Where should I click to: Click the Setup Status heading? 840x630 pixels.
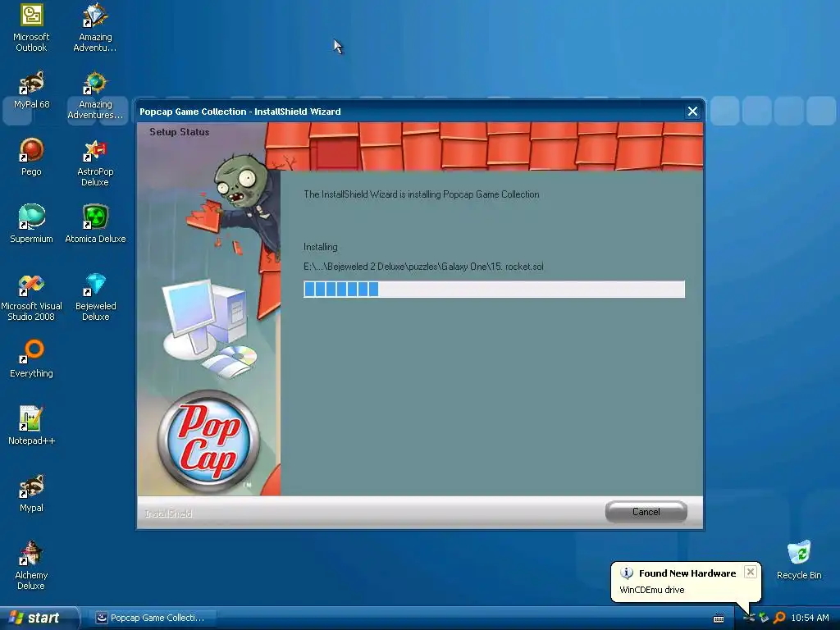(179, 132)
